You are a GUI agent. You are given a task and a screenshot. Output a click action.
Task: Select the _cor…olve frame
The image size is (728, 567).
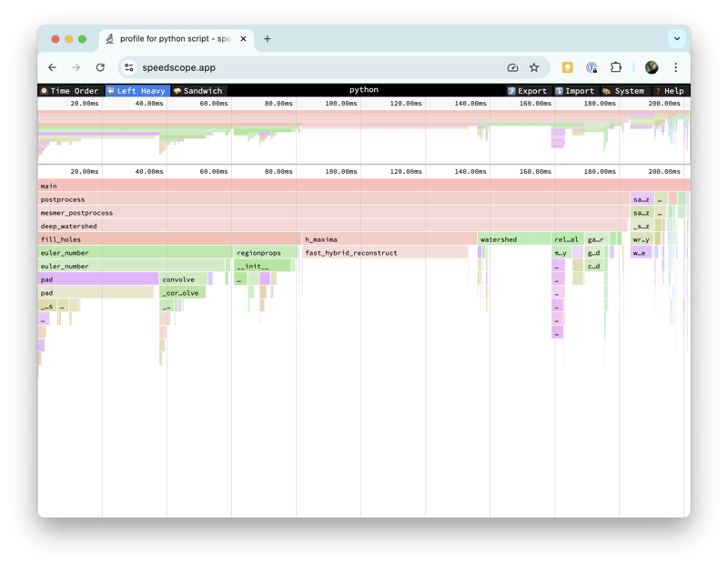point(183,293)
